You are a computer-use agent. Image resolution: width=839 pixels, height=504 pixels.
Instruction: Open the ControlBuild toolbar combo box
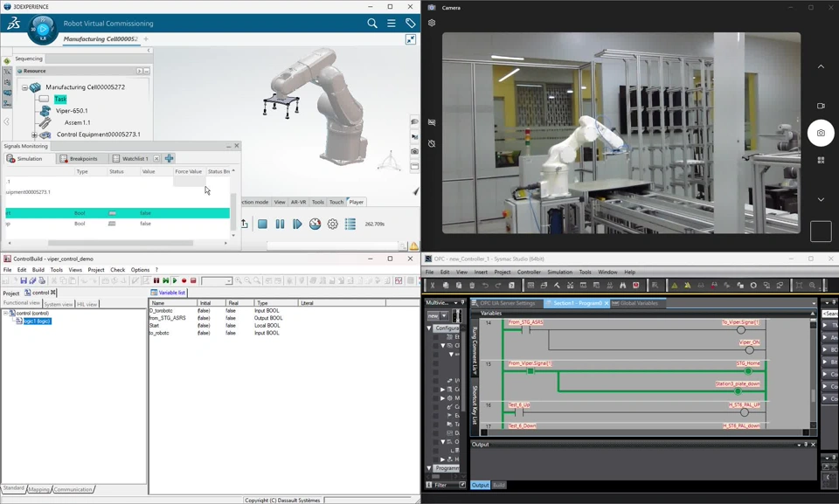tap(217, 280)
